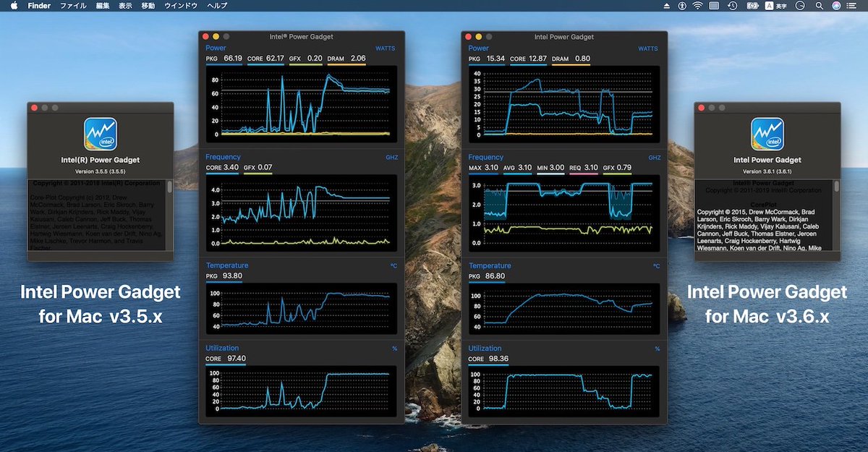Click GFX 0.20 power value in left gadget
868x452 pixels.
tap(306, 58)
